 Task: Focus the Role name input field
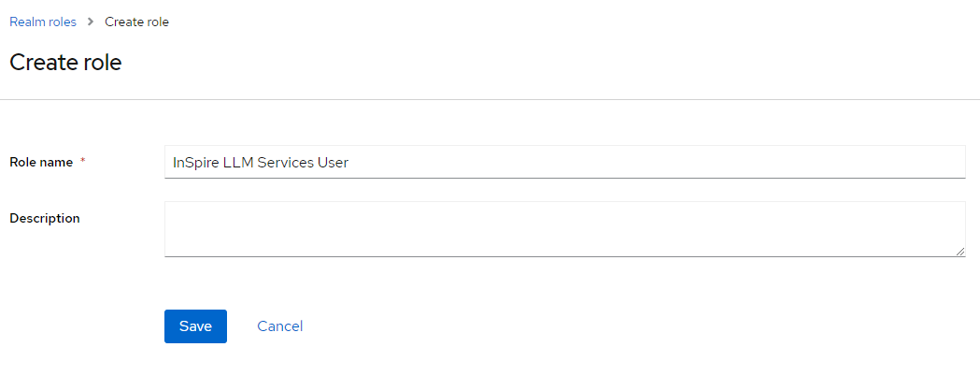click(x=565, y=162)
